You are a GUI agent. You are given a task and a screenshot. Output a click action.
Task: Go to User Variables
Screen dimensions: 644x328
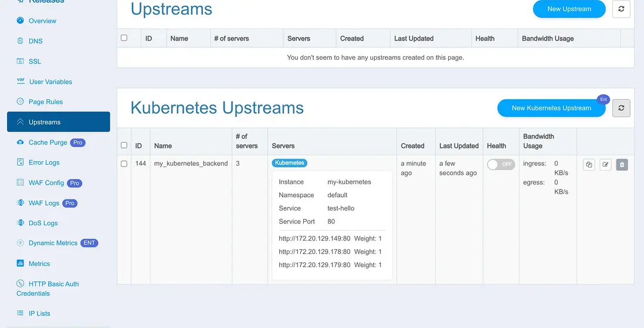coord(50,82)
